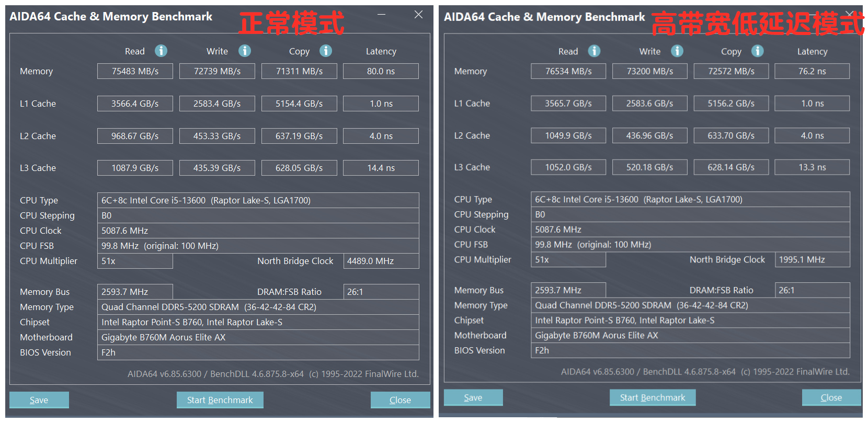Image resolution: width=868 pixels, height=423 pixels.
Task: Click the CPU Stepping B0 field in right window
Action: click(690, 214)
